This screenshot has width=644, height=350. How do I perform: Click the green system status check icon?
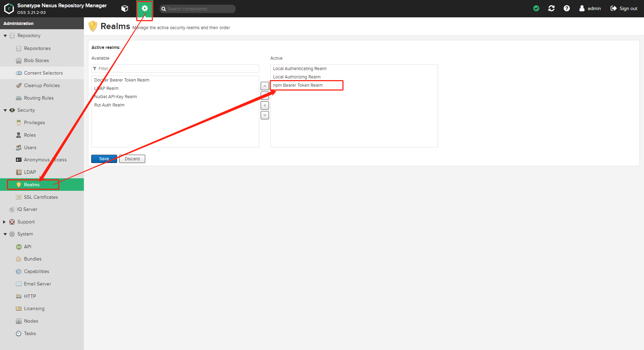point(536,8)
